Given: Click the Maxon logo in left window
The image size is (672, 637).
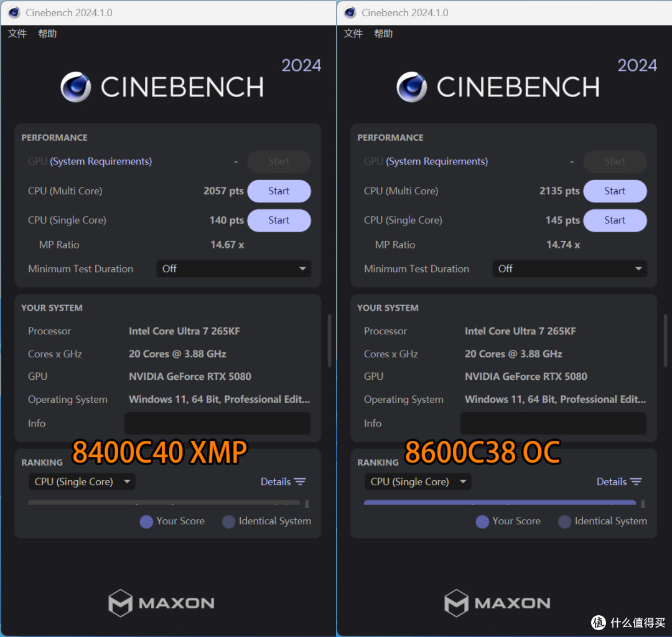Looking at the screenshot, I should [161, 603].
